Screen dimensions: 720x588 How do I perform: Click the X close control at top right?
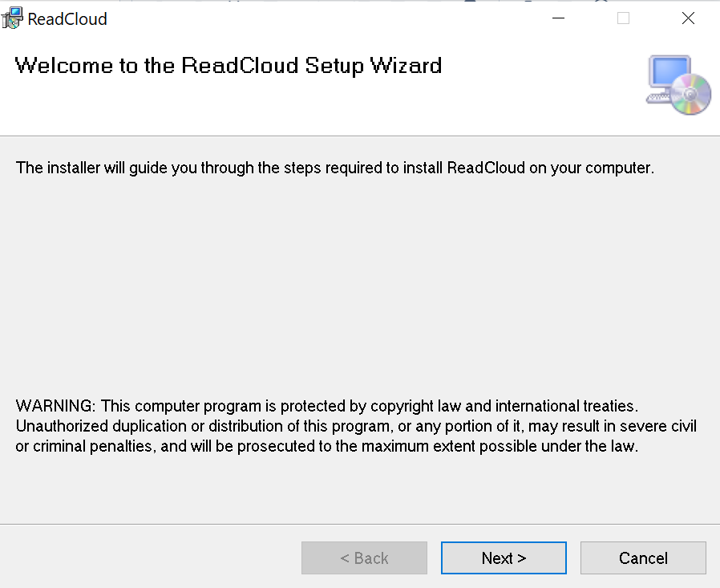point(688,18)
